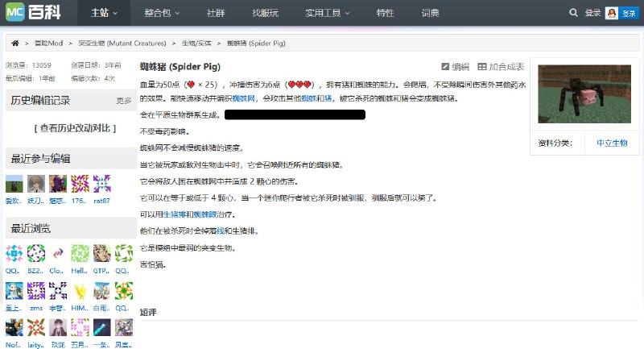Open the 社群 nav item
The width and height of the screenshot is (644, 349).
tap(216, 13)
